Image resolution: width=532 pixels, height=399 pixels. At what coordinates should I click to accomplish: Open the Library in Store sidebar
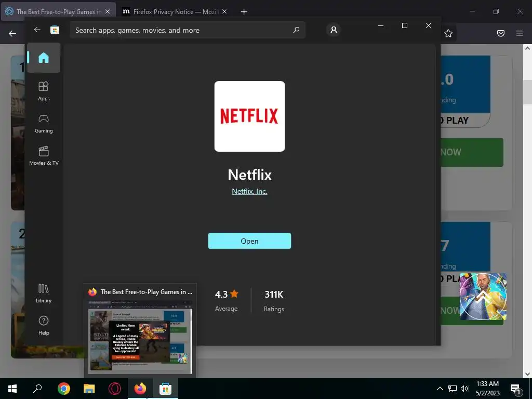click(44, 294)
